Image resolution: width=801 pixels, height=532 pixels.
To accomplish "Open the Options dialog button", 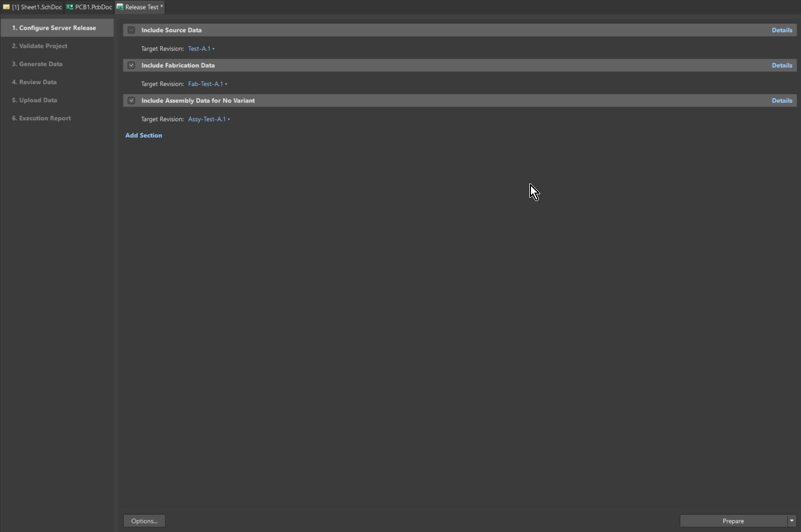I will tap(144, 521).
